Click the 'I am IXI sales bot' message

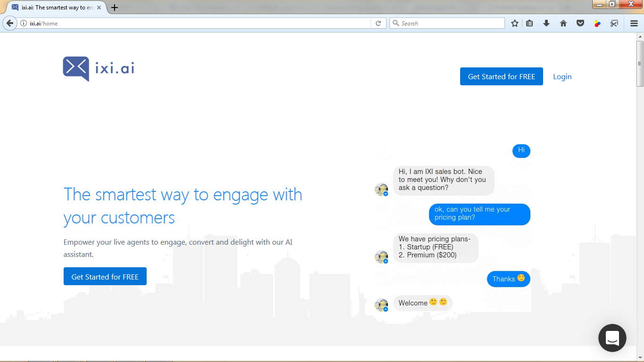[x=444, y=180]
